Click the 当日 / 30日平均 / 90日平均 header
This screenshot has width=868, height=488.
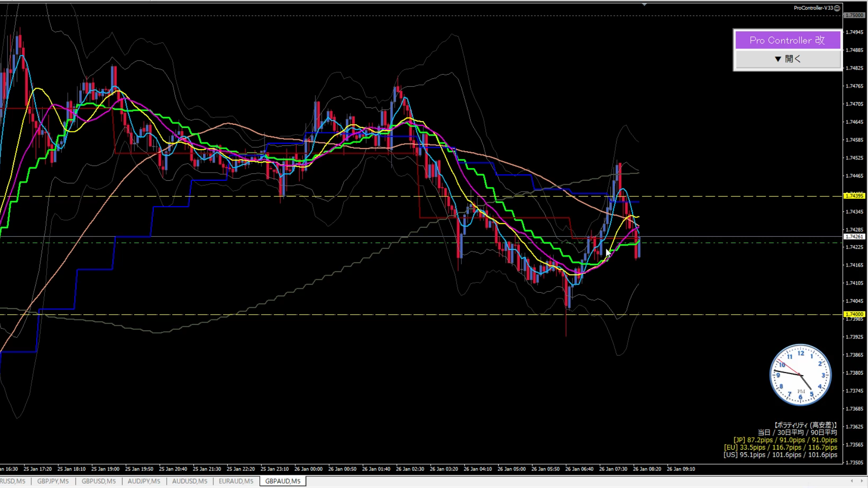[797, 432]
